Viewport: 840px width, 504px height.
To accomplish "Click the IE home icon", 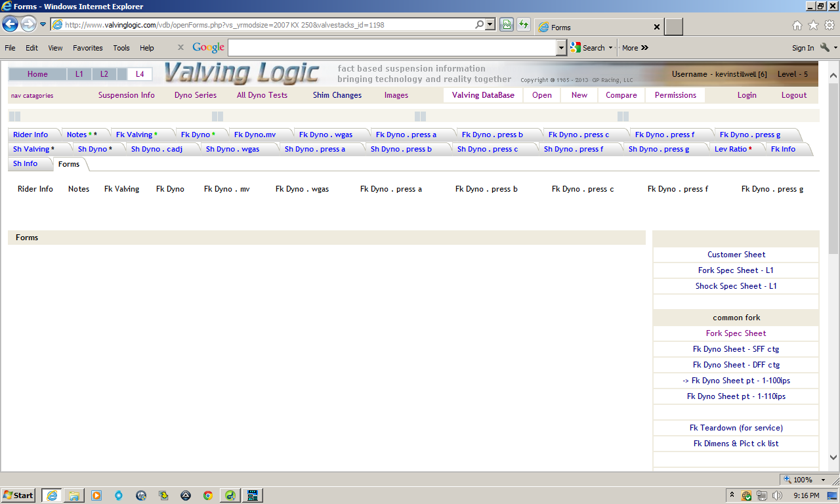I will [797, 26].
